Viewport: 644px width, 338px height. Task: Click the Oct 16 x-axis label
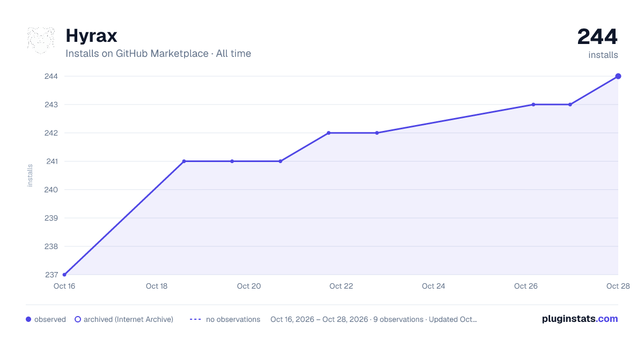coord(64,286)
